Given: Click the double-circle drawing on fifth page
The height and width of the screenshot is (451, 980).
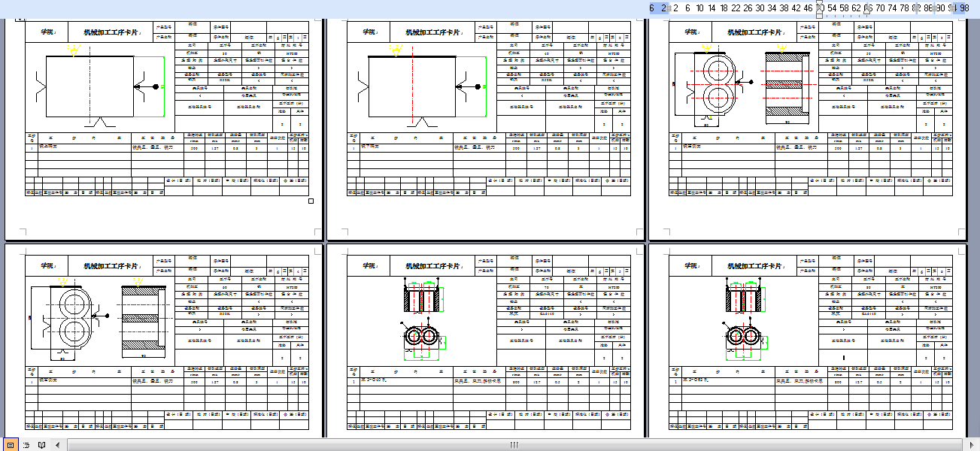Looking at the screenshot, I should pos(422,339).
